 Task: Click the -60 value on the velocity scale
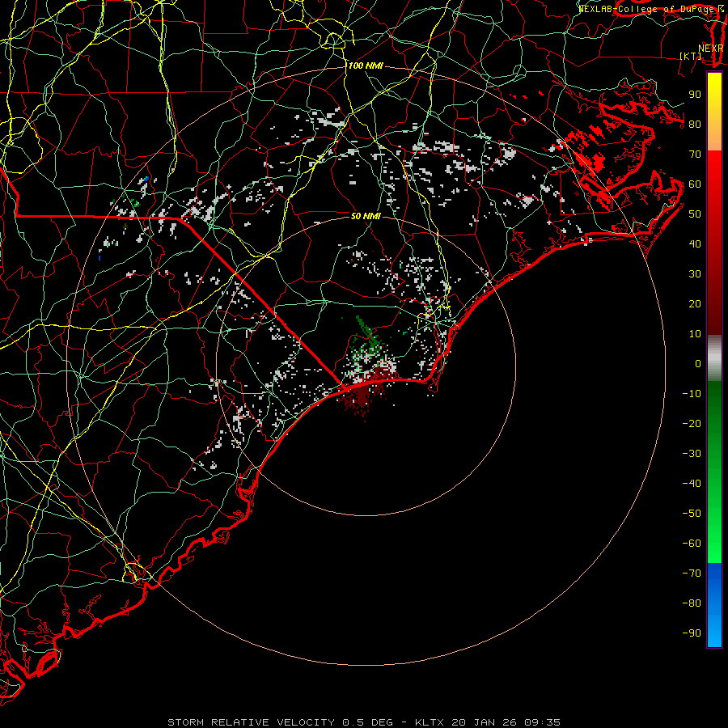click(692, 544)
